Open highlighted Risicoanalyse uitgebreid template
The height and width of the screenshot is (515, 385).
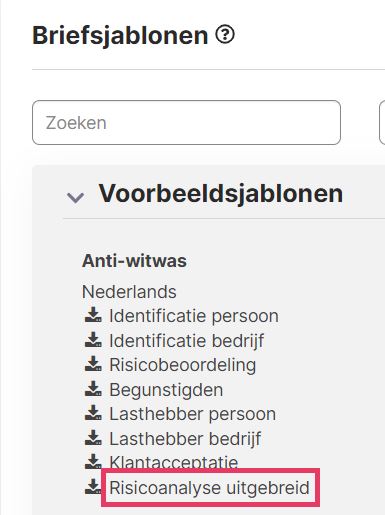[x=209, y=488]
